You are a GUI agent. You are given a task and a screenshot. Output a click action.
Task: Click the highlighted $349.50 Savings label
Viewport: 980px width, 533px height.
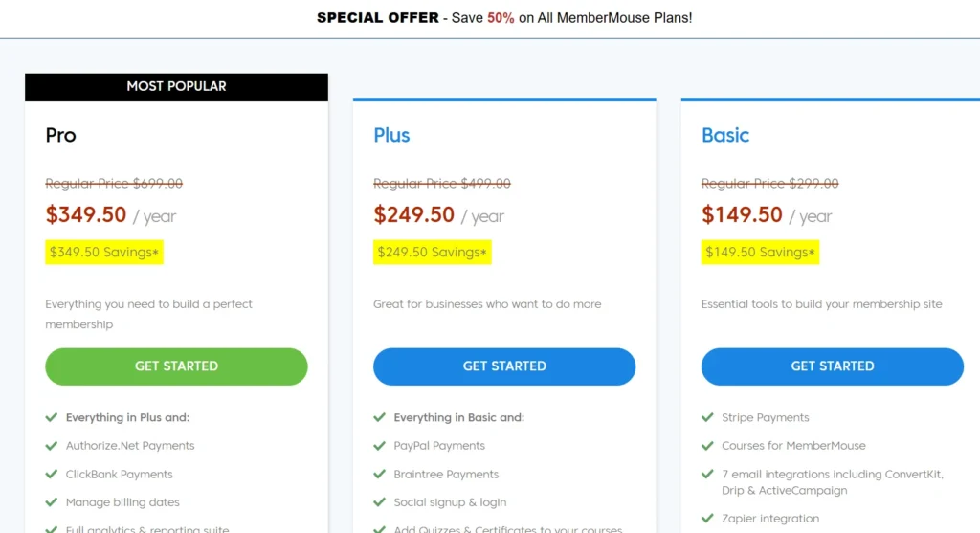(x=105, y=253)
